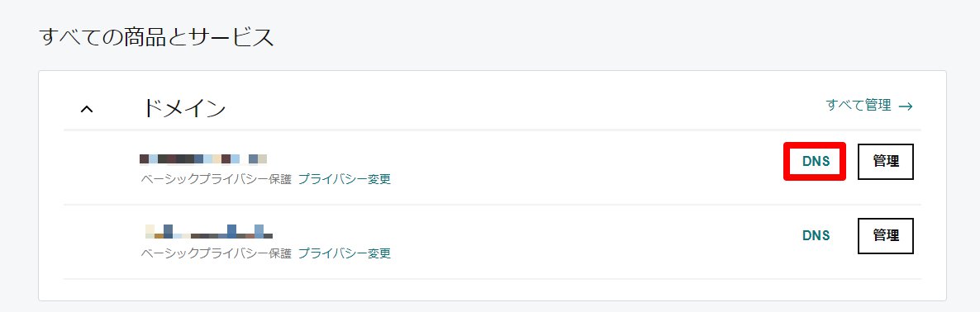980x312 pixels.
Task: Click ベーシックプライバシー保護 label under the second domain
Action: [216, 253]
